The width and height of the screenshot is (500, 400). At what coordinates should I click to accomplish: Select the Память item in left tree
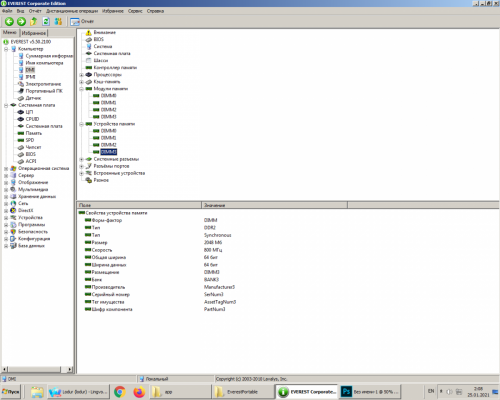34,133
